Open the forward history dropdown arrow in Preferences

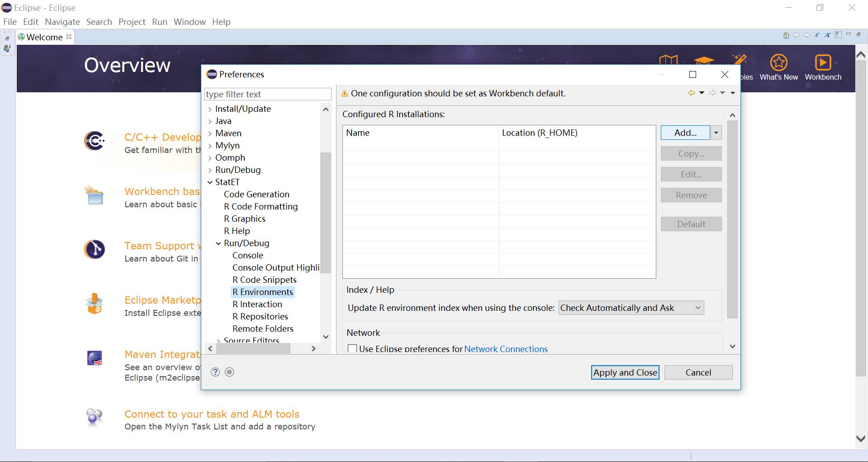[722, 93]
